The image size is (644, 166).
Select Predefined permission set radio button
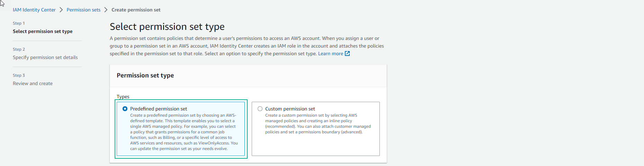tap(125, 109)
